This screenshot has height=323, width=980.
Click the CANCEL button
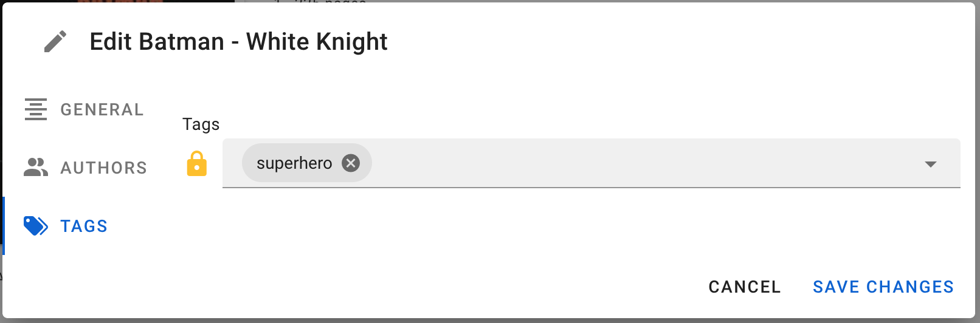[x=745, y=287]
